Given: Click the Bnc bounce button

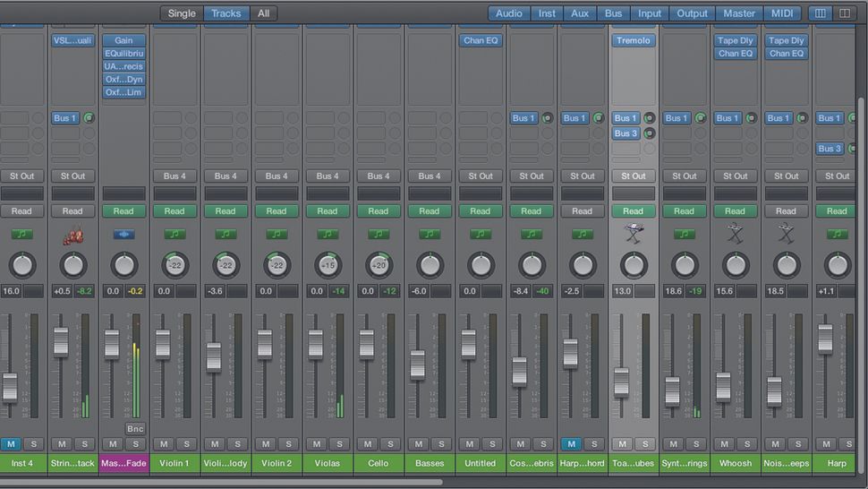Looking at the screenshot, I should coord(135,429).
